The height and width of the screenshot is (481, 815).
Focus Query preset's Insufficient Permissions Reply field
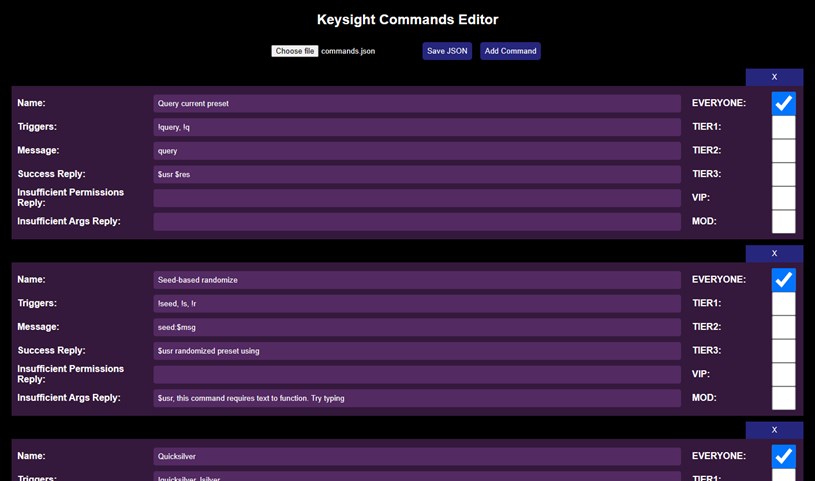417,198
